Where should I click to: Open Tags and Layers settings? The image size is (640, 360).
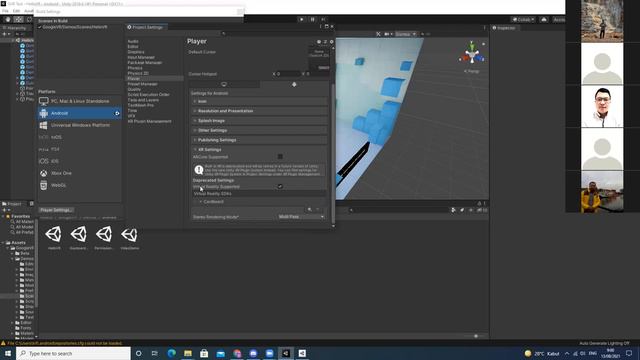click(143, 100)
